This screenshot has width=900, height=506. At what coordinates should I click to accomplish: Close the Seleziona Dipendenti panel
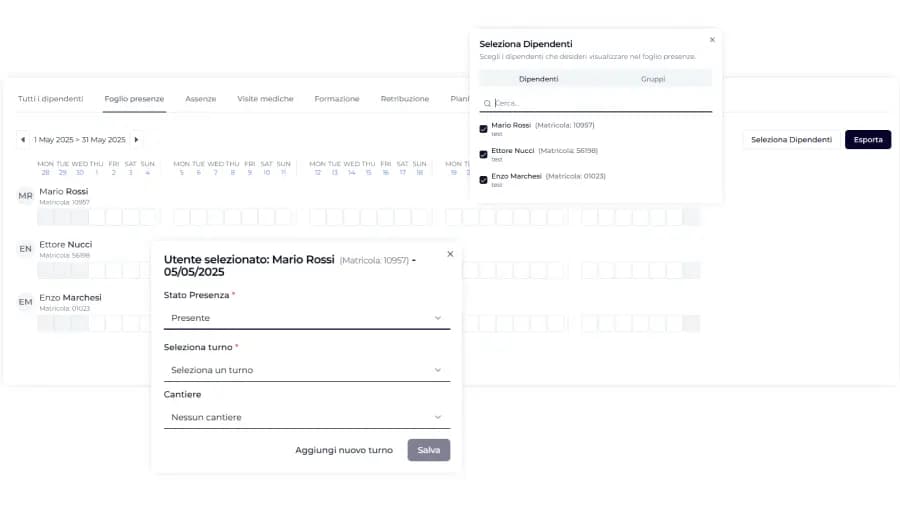coord(712,40)
